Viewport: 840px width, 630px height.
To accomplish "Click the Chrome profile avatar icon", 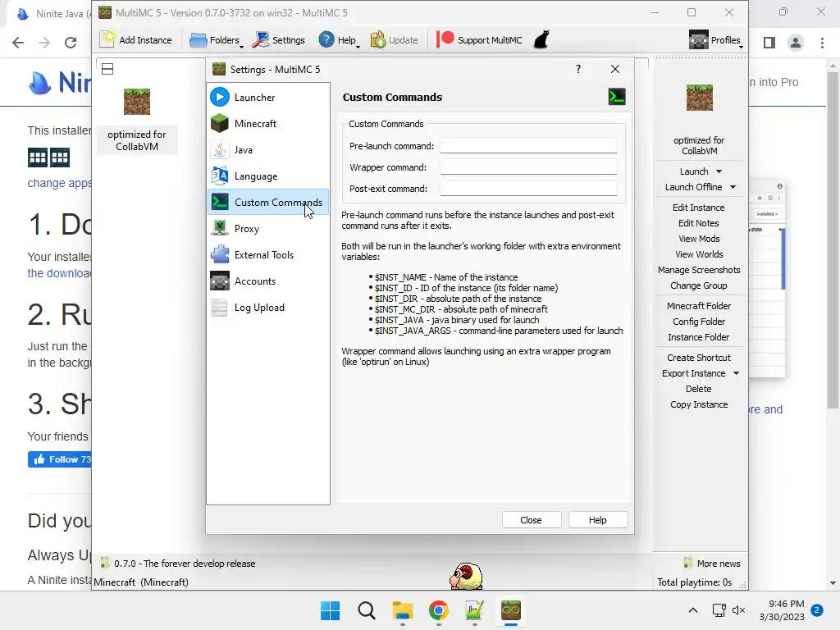I will click(x=796, y=43).
